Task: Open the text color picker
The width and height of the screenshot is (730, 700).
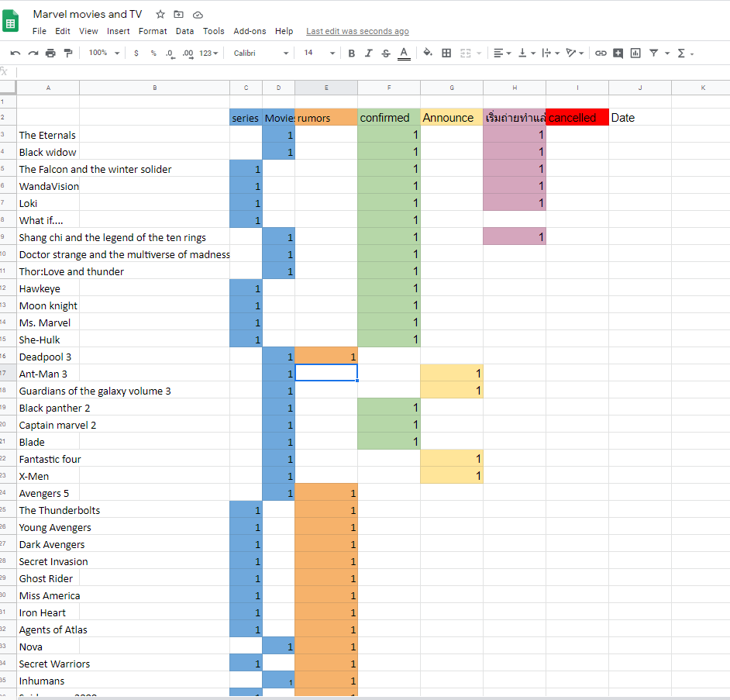Action: pos(404,53)
